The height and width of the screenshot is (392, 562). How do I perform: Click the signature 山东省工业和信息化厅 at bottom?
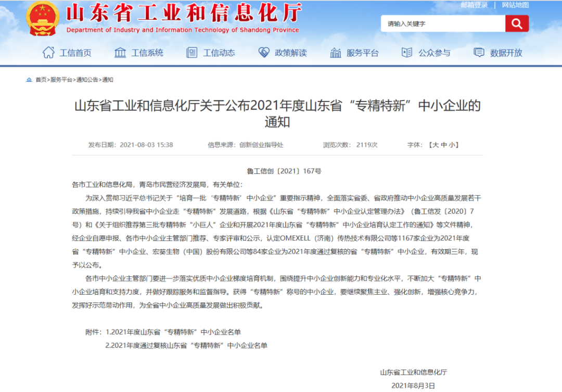pos(414,372)
